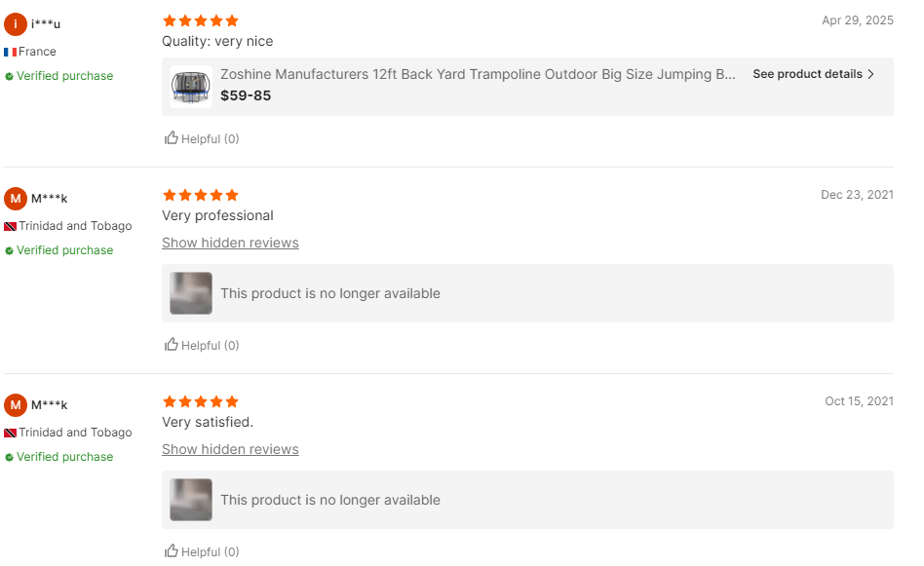This screenshot has width=924, height=566.
Task: Expand product details chevron arrow
Action: coord(871,74)
